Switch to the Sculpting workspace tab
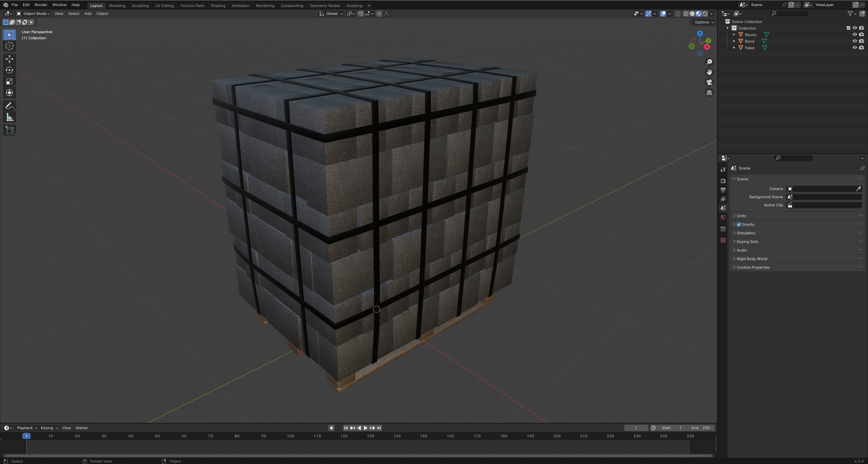The height and width of the screenshot is (464, 868). click(140, 5)
